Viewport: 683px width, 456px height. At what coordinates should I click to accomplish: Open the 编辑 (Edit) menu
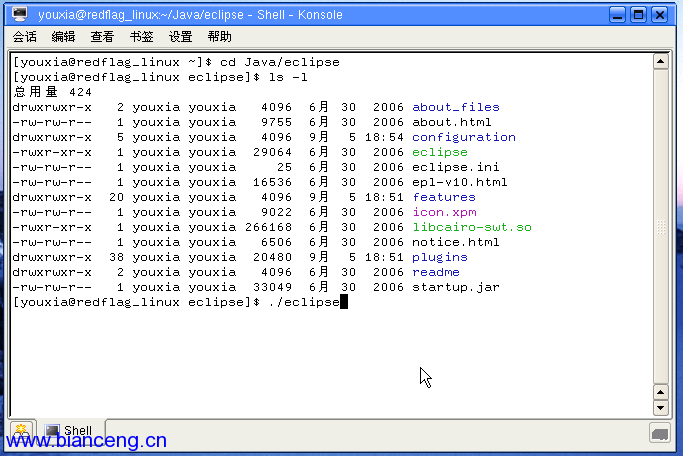point(63,37)
